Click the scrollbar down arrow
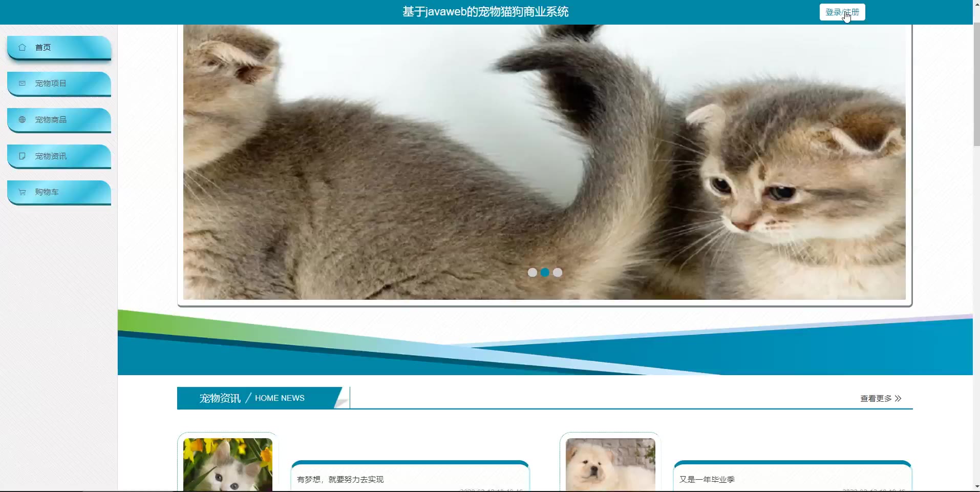This screenshot has height=492, width=980. [x=976, y=486]
